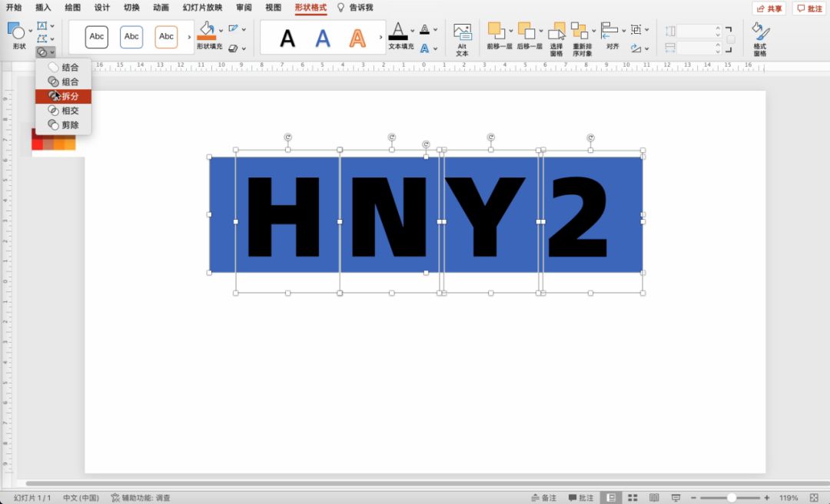Open the merge shapes dropdown button
This screenshot has width=830, height=504.
coord(46,51)
